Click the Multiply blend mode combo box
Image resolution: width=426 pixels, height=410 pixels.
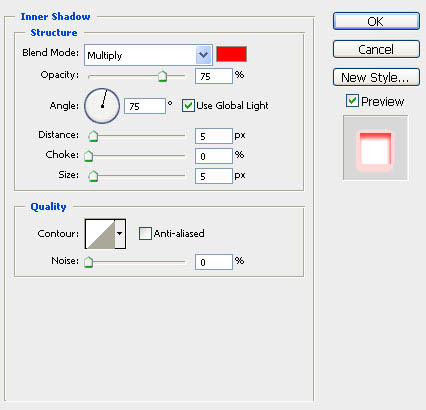point(148,55)
